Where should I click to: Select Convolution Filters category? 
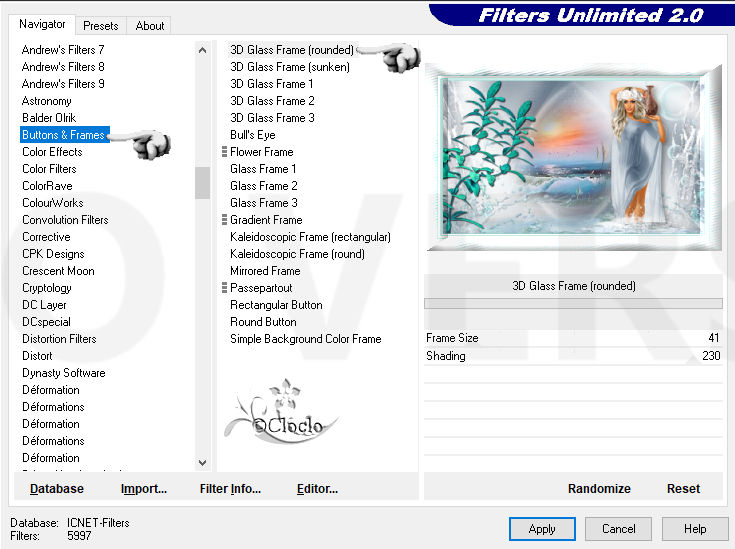click(x=65, y=220)
